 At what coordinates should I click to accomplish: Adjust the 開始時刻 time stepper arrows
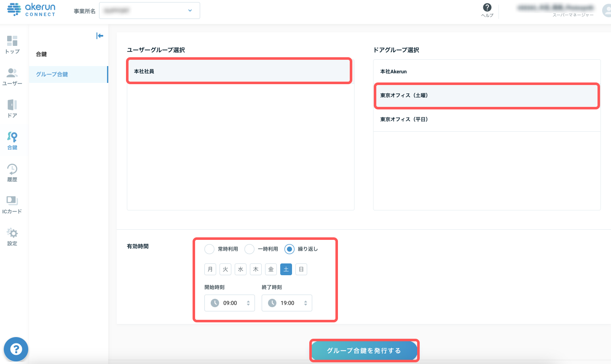pyautogui.click(x=248, y=303)
